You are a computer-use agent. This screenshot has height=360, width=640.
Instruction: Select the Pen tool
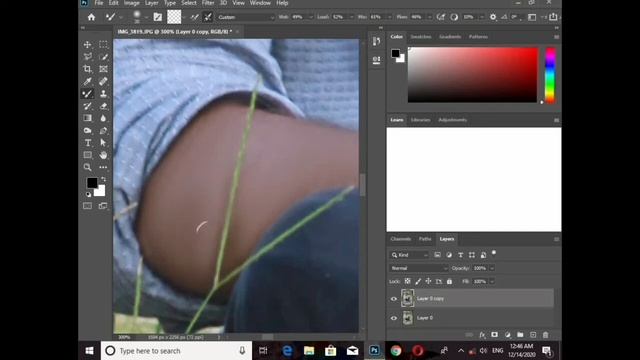(103, 131)
